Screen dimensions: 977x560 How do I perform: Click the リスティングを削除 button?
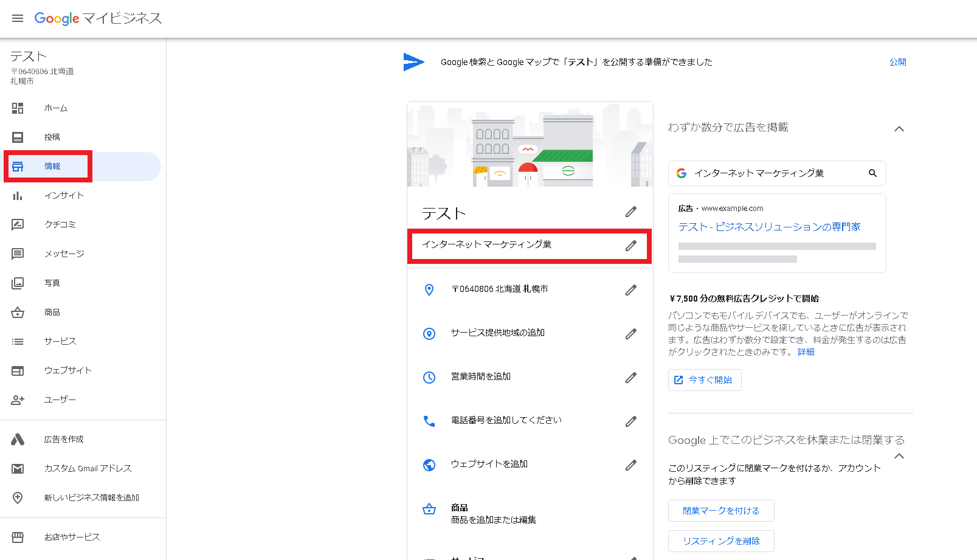click(721, 541)
